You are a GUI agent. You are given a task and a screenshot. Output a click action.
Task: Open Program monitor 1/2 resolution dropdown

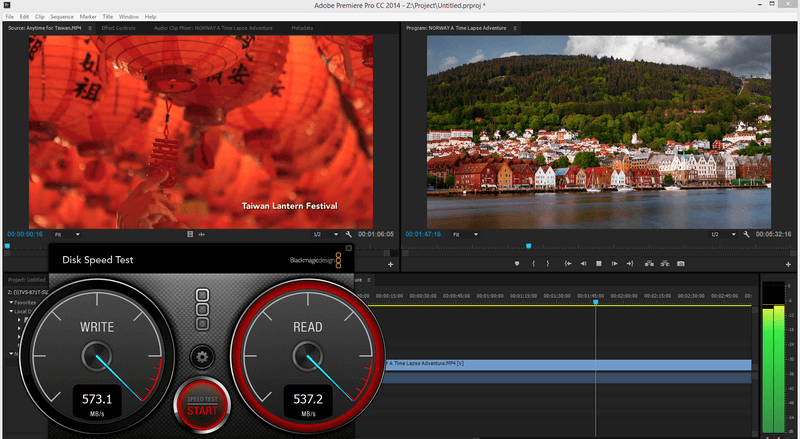pos(724,234)
